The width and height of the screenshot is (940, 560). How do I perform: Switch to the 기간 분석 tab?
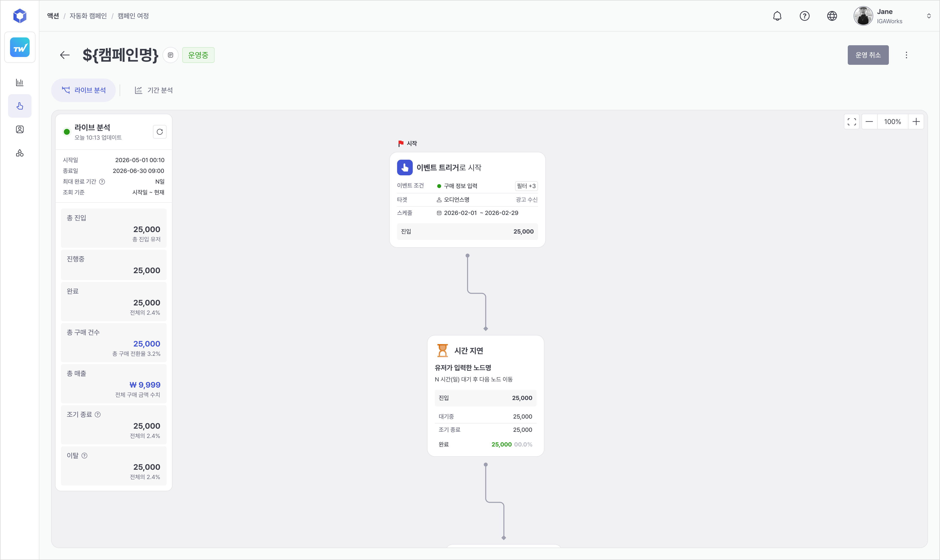154,90
